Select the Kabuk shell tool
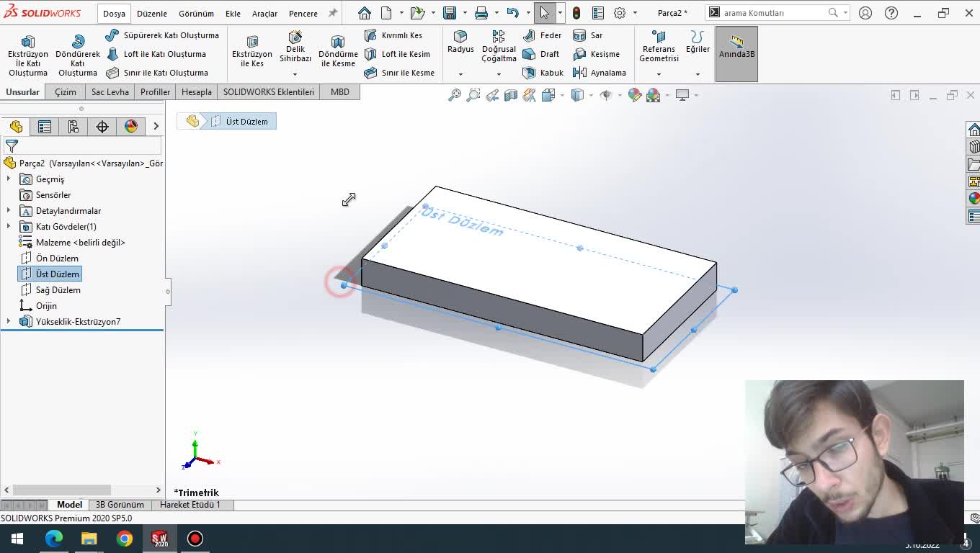The image size is (980, 553). (x=543, y=73)
